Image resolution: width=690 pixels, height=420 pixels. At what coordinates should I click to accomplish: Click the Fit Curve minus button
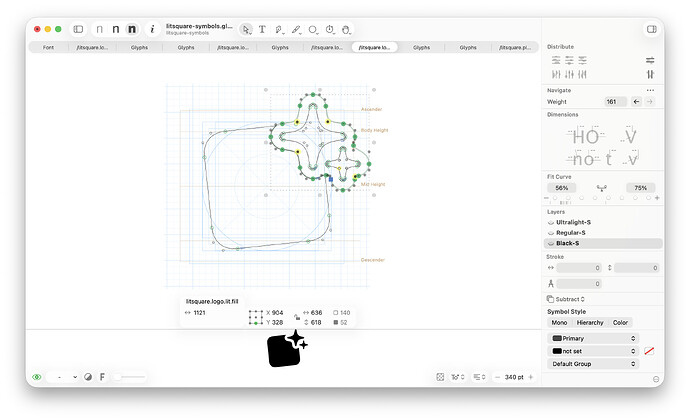tap(547, 198)
